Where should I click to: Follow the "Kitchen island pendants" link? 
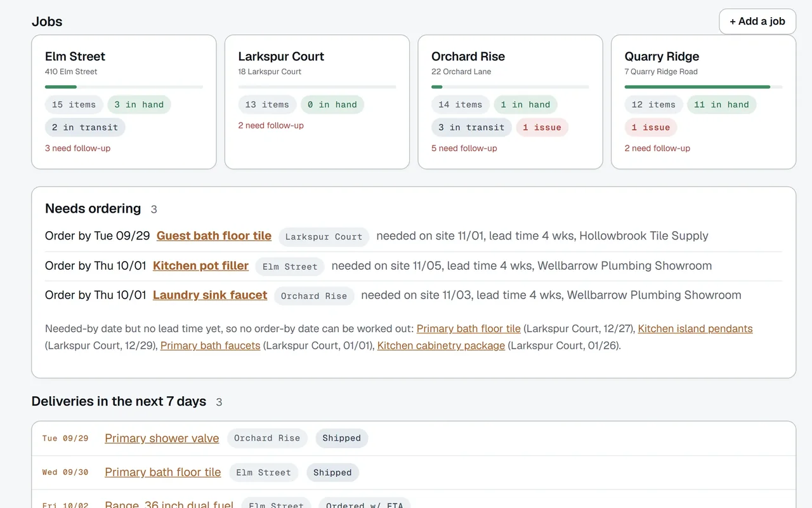(x=695, y=328)
